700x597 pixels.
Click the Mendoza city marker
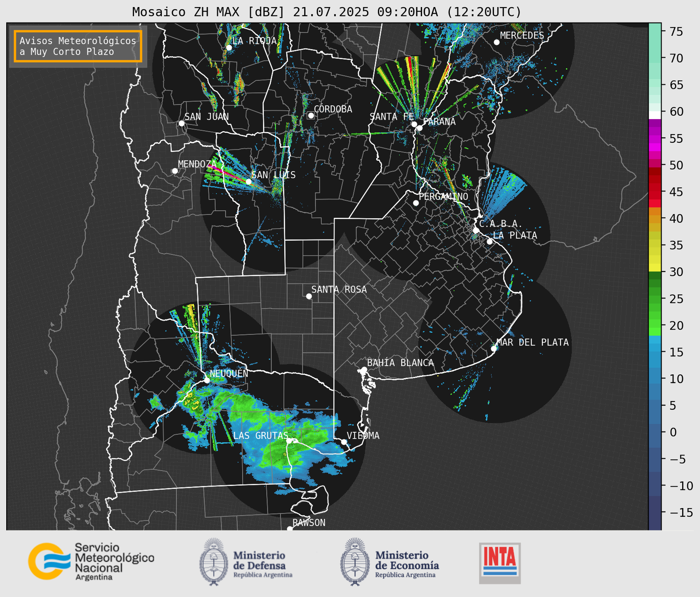coord(175,171)
